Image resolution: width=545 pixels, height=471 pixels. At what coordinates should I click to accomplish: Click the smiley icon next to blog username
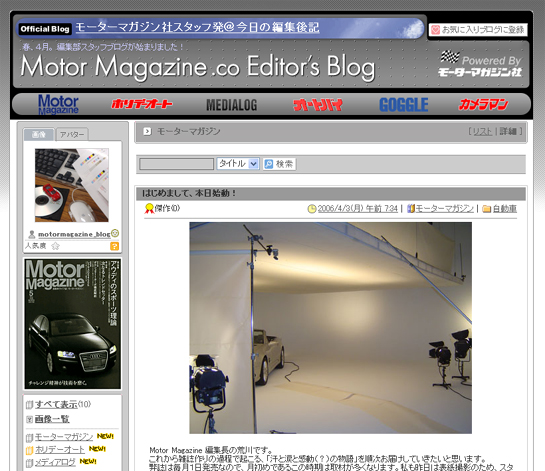(x=115, y=234)
